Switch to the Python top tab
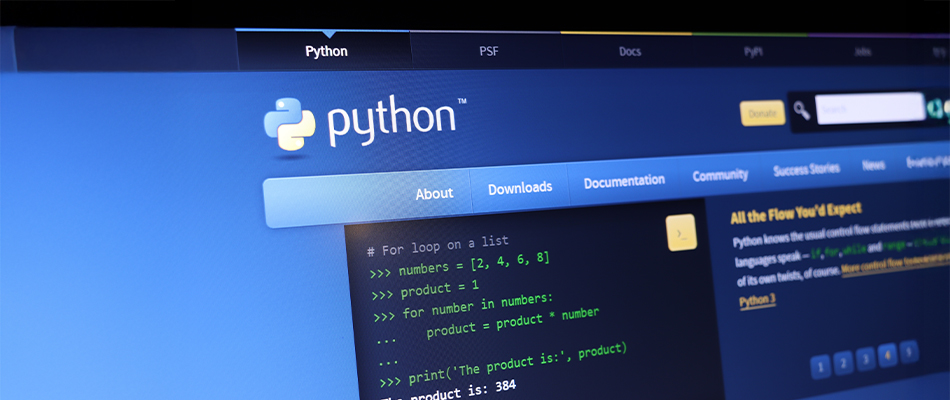The image size is (950, 400). coord(326,51)
